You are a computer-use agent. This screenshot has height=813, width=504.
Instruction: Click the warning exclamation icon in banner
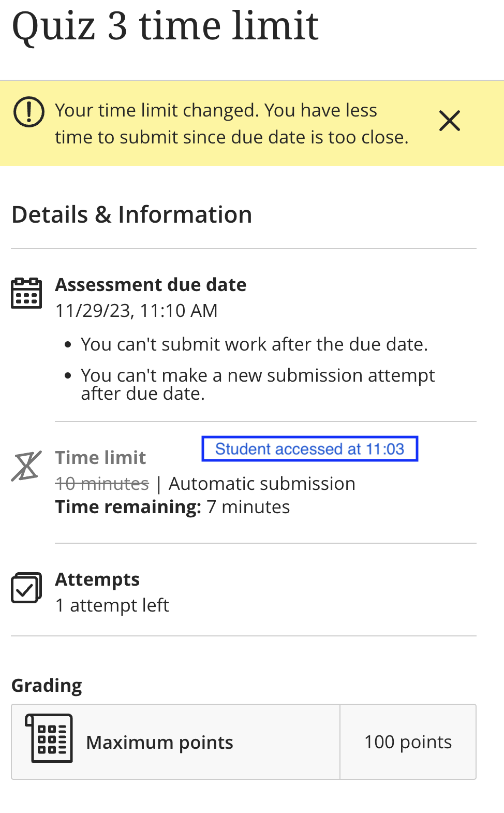[29, 111]
